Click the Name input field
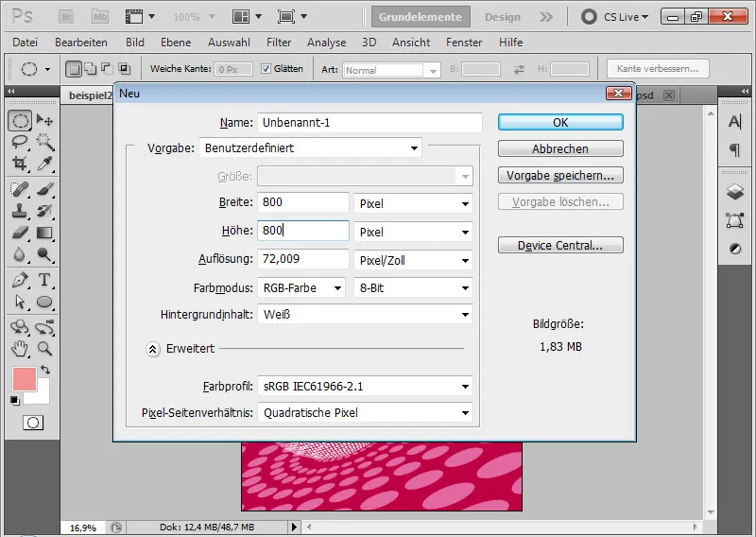 pyautogui.click(x=369, y=123)
